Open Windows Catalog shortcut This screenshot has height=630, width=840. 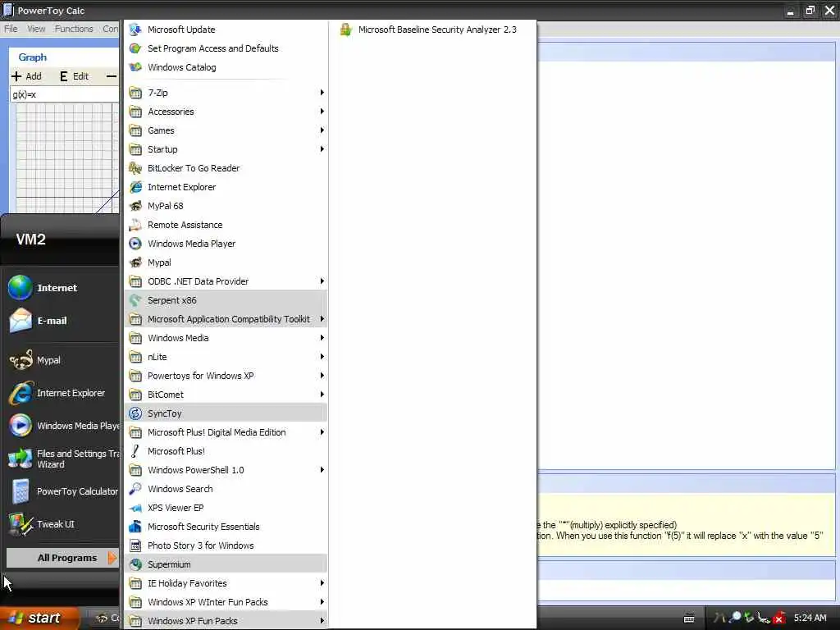226,67
